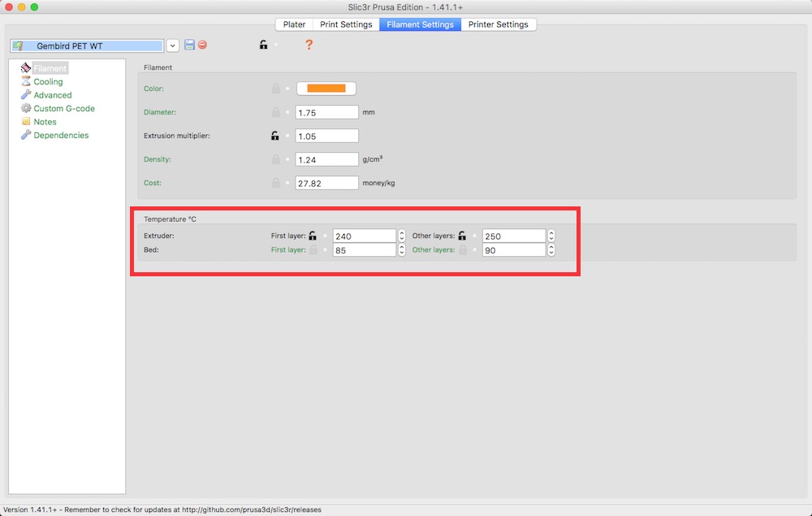Toggle the lock icon next to Density
This screenshot has height=516, width=812.
(276, 159)
